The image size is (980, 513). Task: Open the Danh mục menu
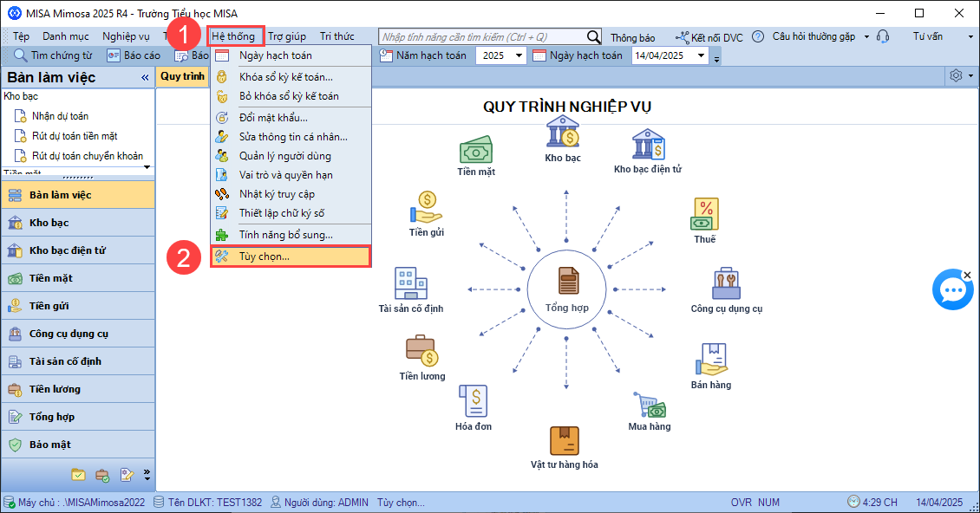pyautogui.click(x=66, y=36)
